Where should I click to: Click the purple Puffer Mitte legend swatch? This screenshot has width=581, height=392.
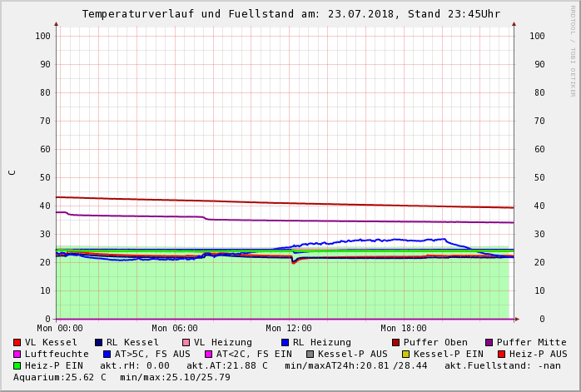pyautogui.click(x=489, y=343)
